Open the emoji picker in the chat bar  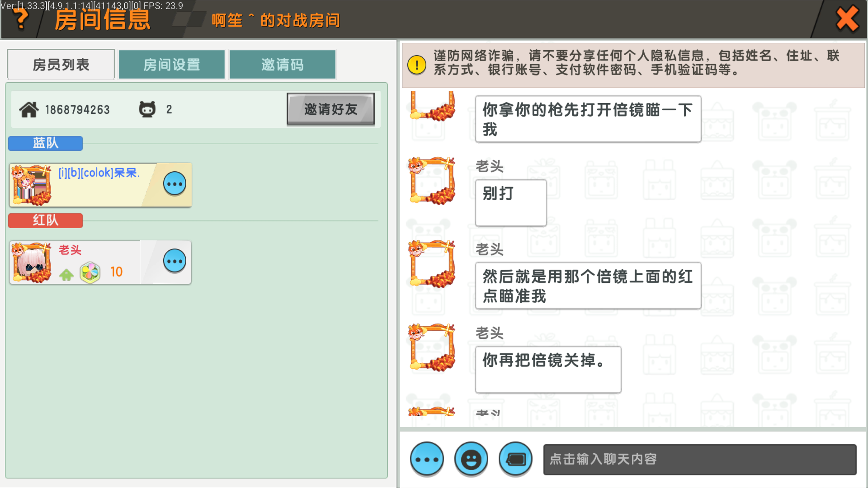(x=471, y=459)
